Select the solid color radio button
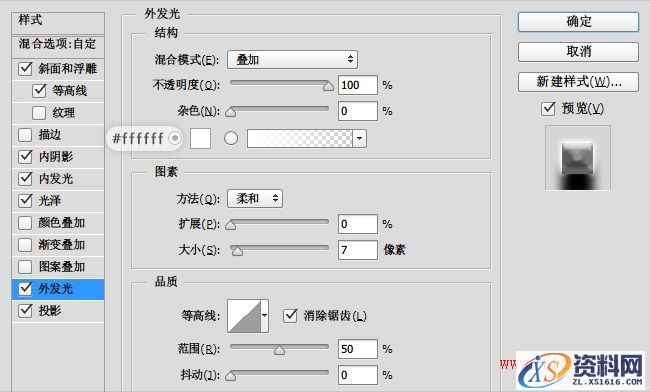The width and height of the screenshot is (650, 392). coord(175,138)
